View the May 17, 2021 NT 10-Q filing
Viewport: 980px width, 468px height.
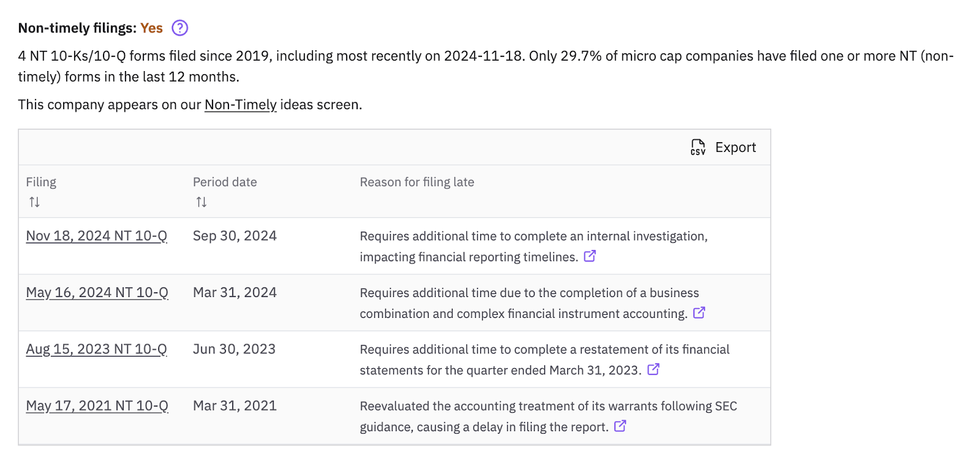coord(97,406)
